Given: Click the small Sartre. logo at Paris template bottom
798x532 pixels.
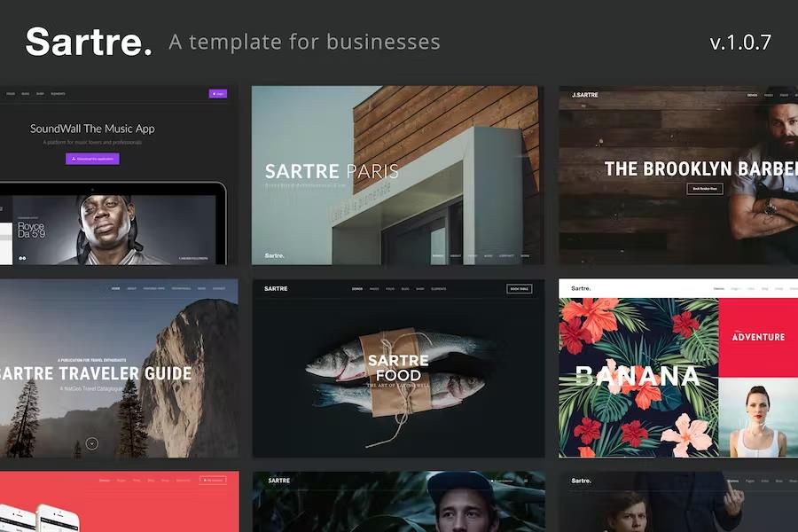Looking at the screenshot, I should [x=274, y=255].
